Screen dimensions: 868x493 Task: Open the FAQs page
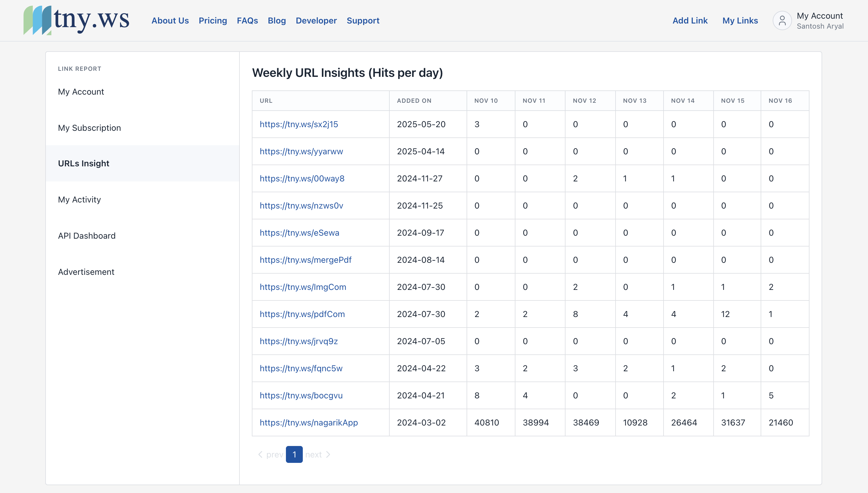247,20
